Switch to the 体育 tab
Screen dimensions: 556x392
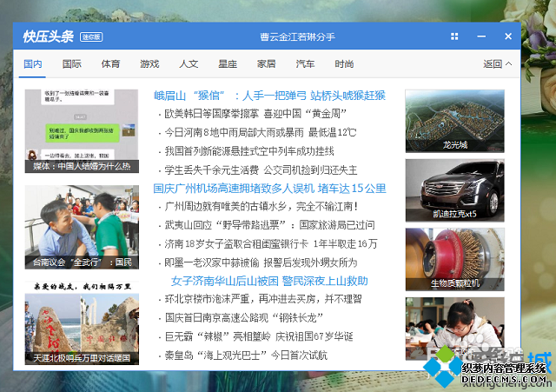(110, 64)
